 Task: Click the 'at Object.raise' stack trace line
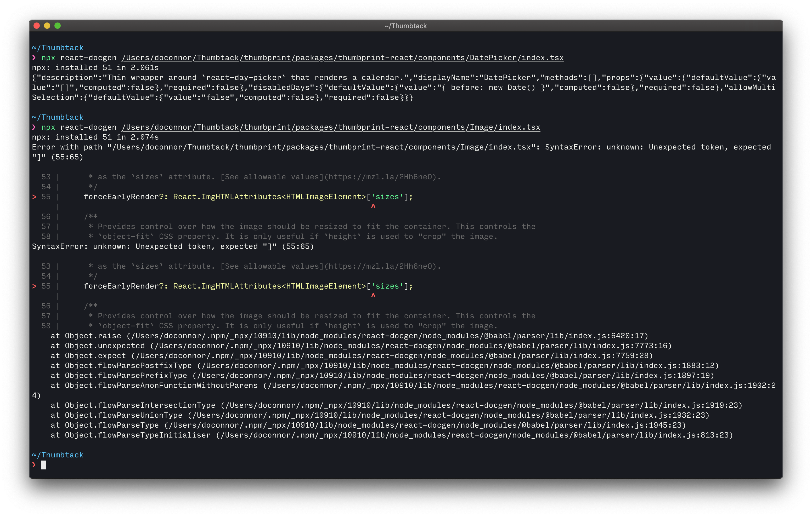tap(349, 336)
